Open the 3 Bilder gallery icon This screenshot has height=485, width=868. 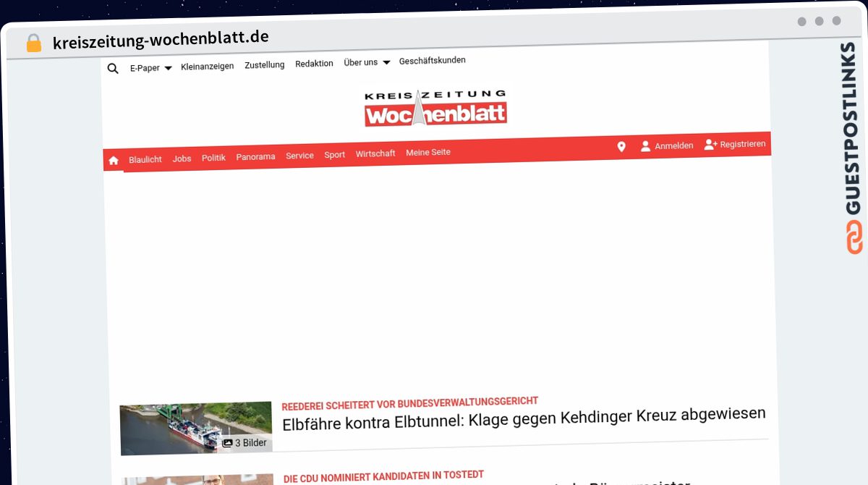point(227,443)
